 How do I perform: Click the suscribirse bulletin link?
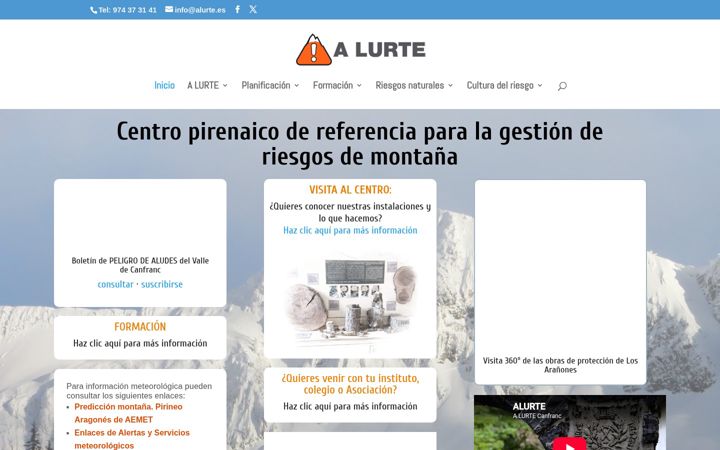click(x=162, y=284)
